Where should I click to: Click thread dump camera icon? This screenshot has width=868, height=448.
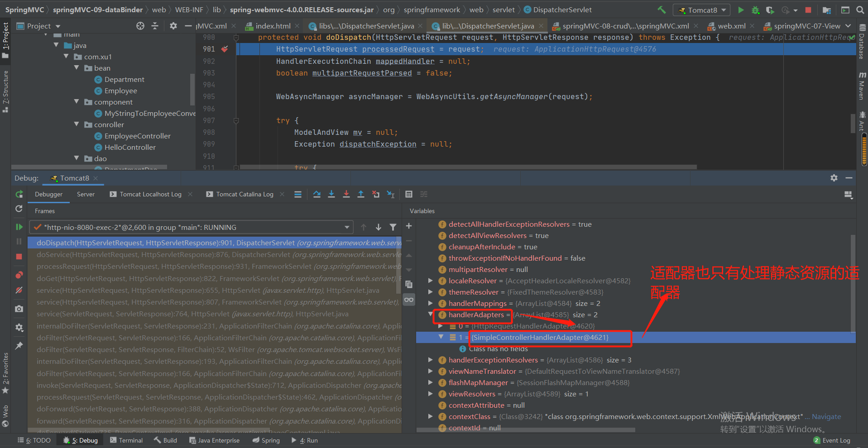click(x=19, y=309)
